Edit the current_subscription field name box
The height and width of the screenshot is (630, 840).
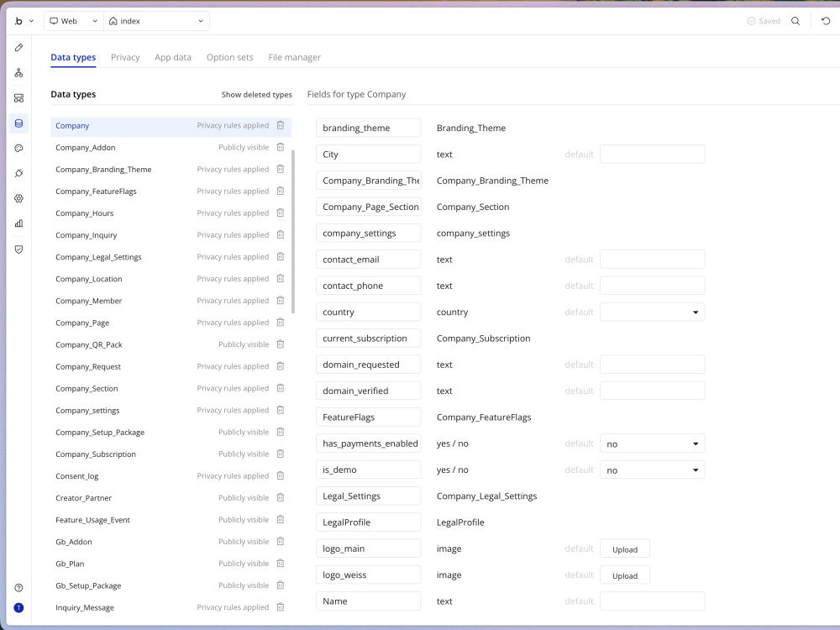click(x=368, y=338)
